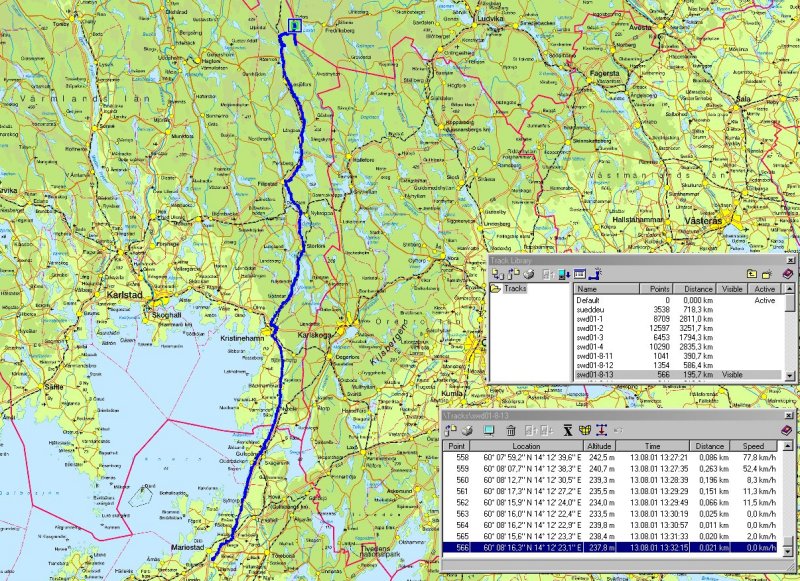The width and height of the screenshot is (800, 581).
Task: Click the green track endpoint marker on map
Action: [294, 27]
